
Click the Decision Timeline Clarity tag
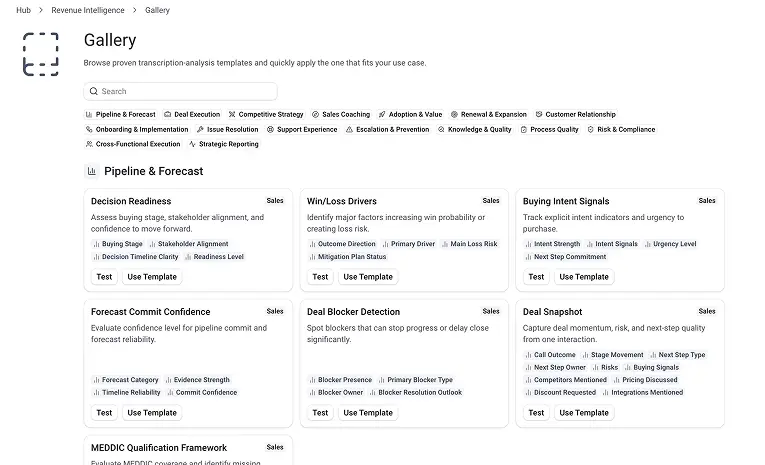[136, 257]
